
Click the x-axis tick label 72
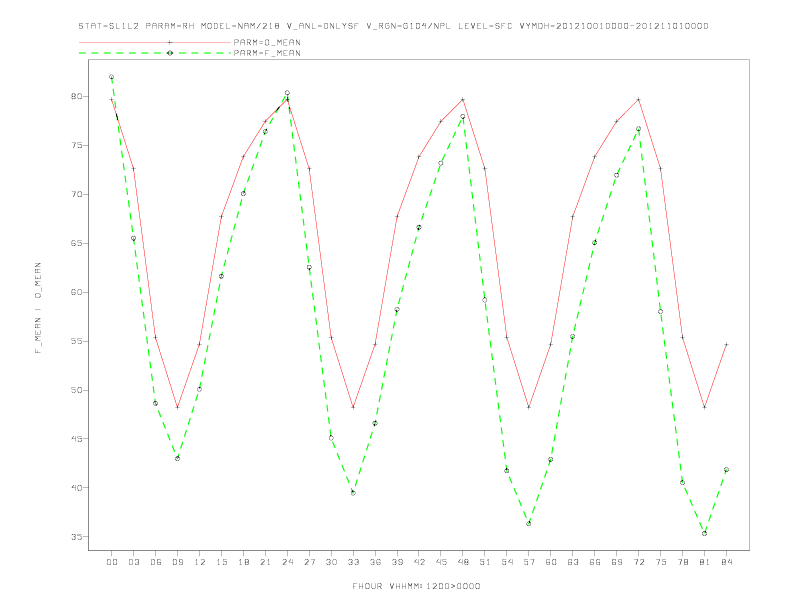click(639, 562)
